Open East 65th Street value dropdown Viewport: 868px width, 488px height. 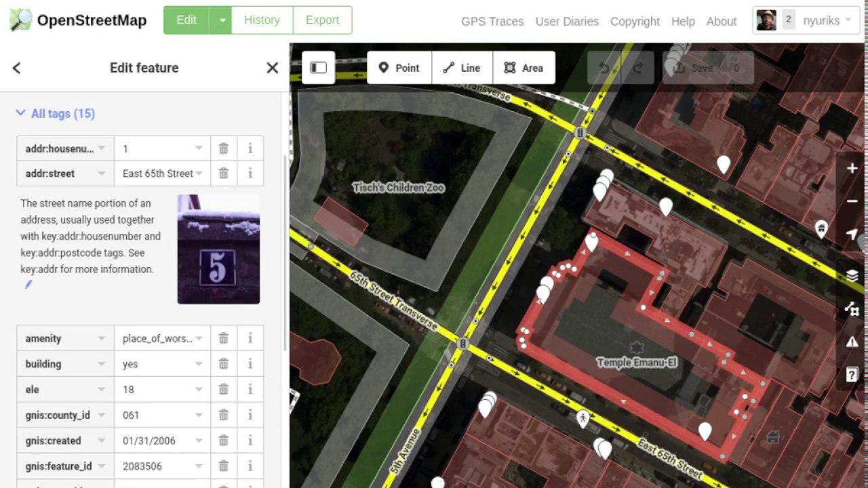(x=199, y=174)
